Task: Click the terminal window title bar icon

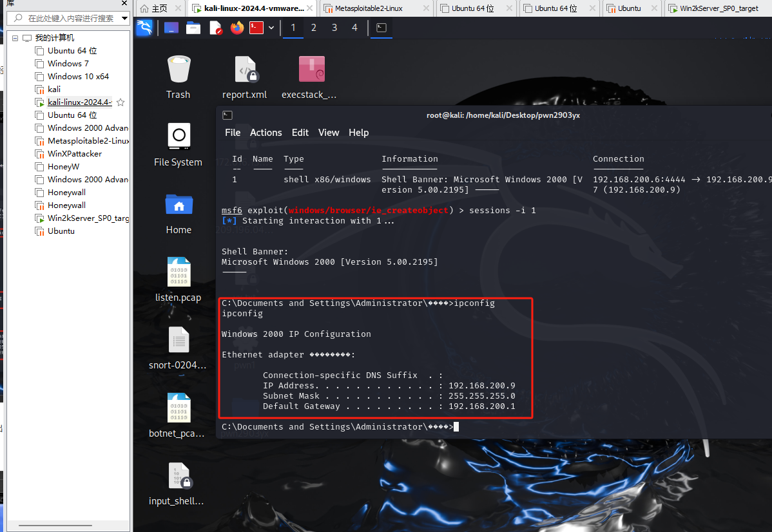Action: pos(227,115)
